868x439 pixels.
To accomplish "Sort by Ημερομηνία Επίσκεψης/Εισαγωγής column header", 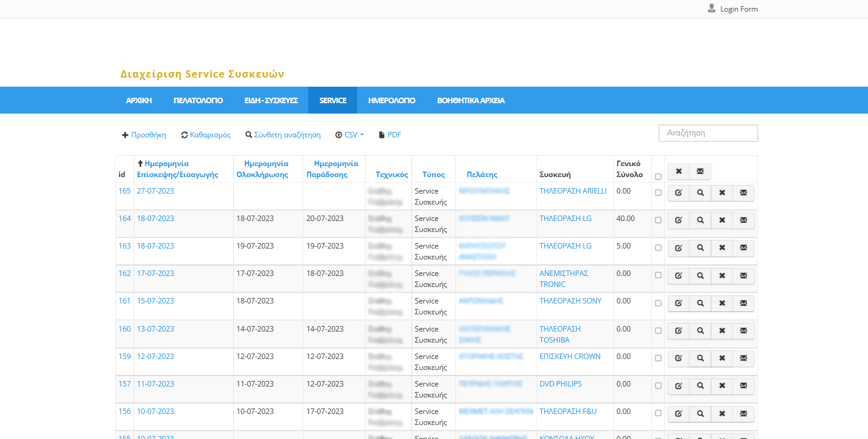I will click(177, 169).
